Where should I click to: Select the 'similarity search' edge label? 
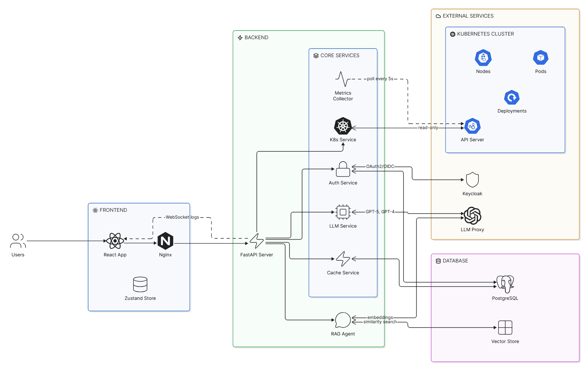[380, 322]
